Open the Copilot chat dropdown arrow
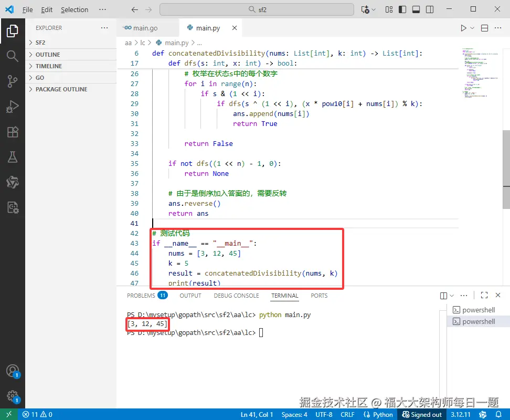 click(x=374, y=9)
